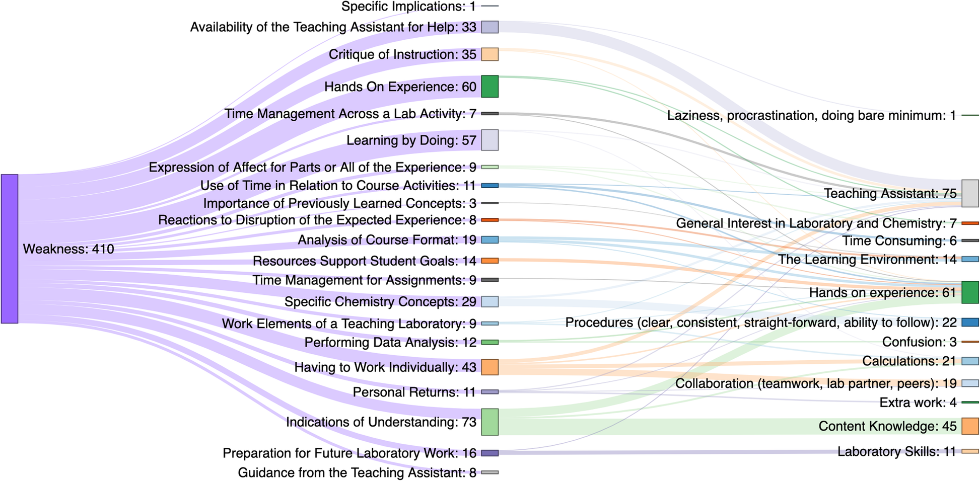Viewport: 980px width, 481px height.
Task: Click the 'Calculations: 21' label text
Action: click(909, 361)
